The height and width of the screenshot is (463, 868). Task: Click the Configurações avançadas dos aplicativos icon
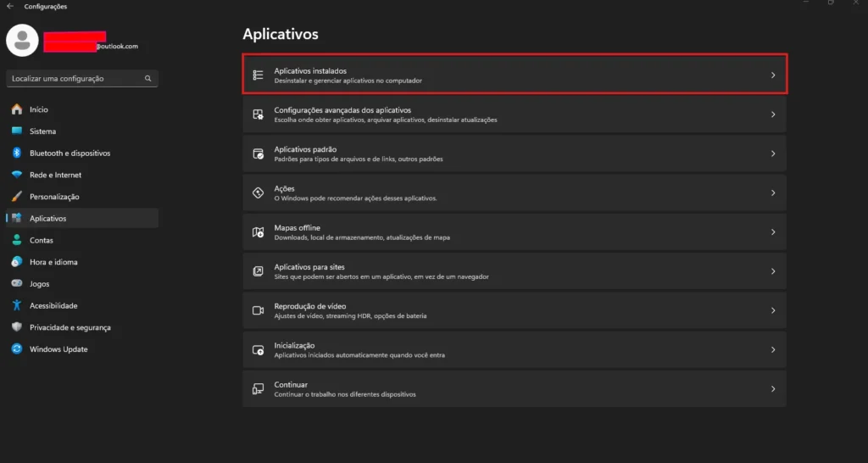tap(258, 114)
